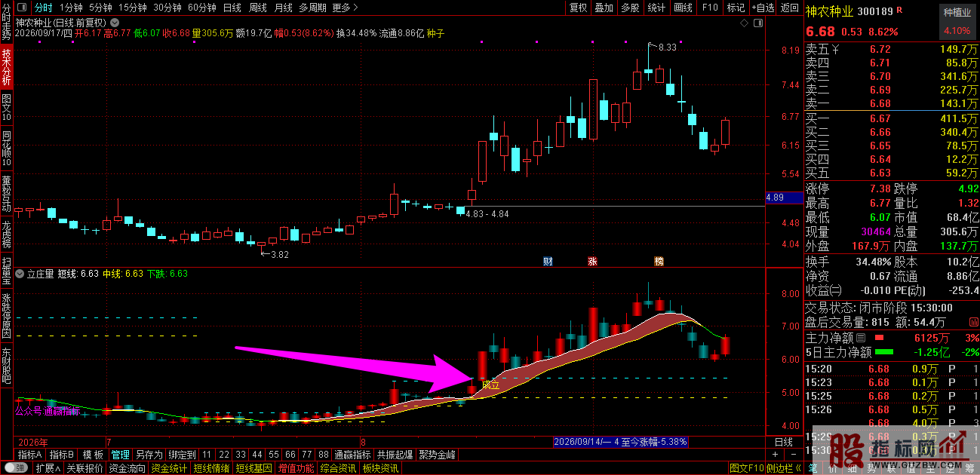Open the 多周期 multi-period option
This screenshot has height=475, width=980.
tap(312, 8)
